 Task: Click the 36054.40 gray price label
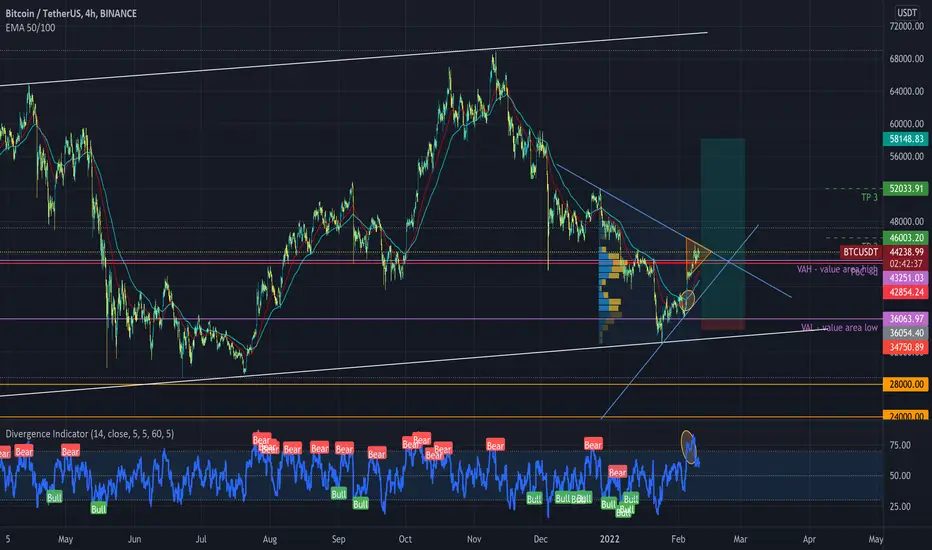pos(906,333)
